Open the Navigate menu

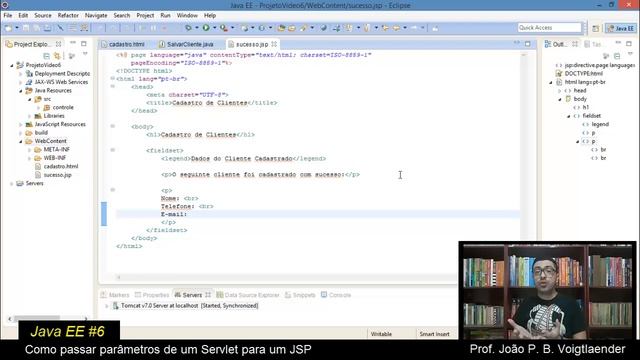pos(96,16)
